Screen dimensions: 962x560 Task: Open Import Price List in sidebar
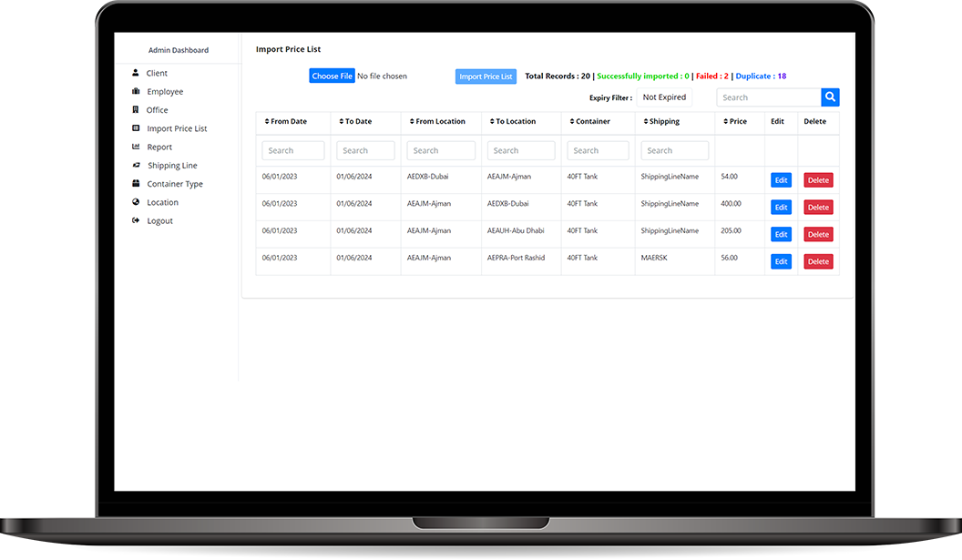coord(177,128)
